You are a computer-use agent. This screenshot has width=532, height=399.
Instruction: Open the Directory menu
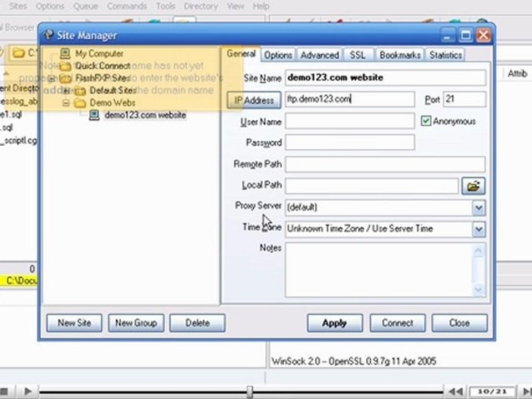pyautogui.click(x=201, y=6)
